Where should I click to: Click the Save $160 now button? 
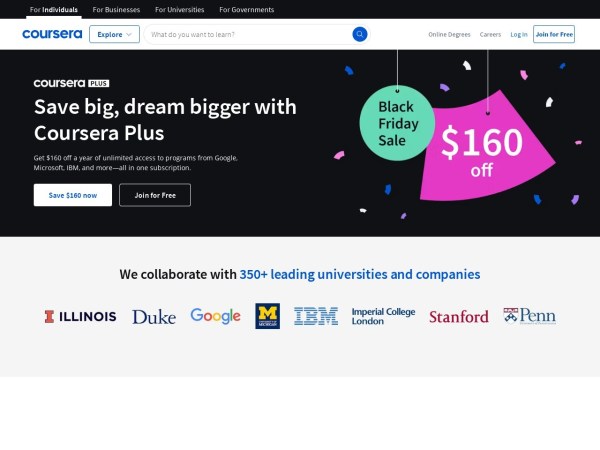pos(73,195)
